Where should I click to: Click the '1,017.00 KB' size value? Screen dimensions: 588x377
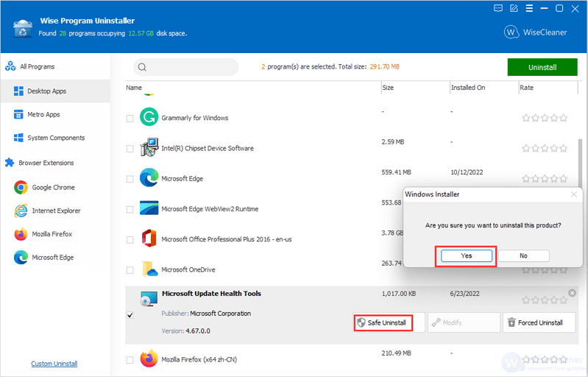tap(399, 294)
